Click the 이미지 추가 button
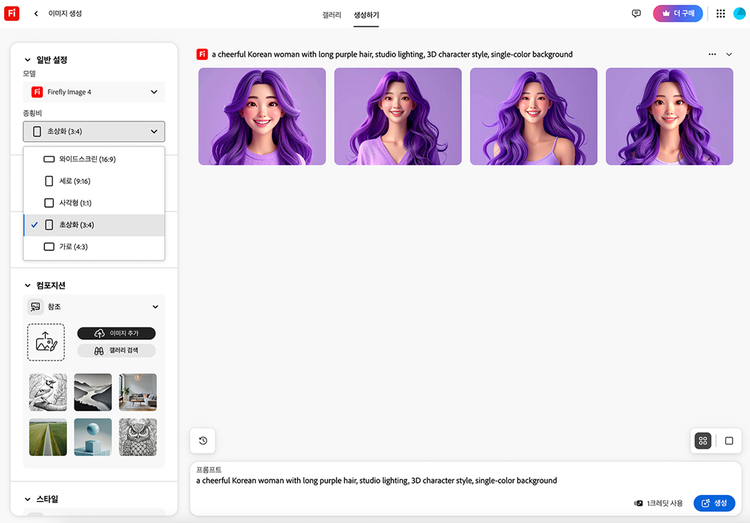The height and width of the screenshot is (523, 750). [x=116, y=333]
